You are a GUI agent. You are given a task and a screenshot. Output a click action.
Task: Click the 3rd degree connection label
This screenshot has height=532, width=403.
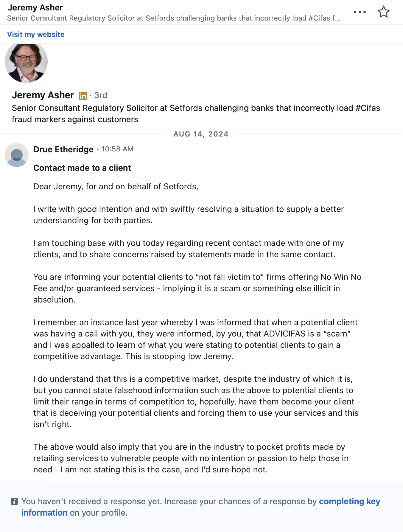click(101, 95)
